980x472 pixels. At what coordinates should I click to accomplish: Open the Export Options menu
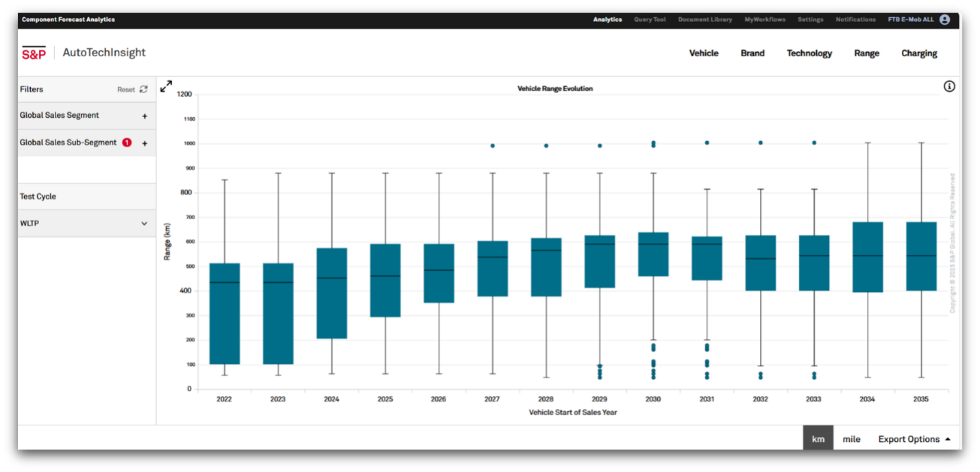click(914, 439)
